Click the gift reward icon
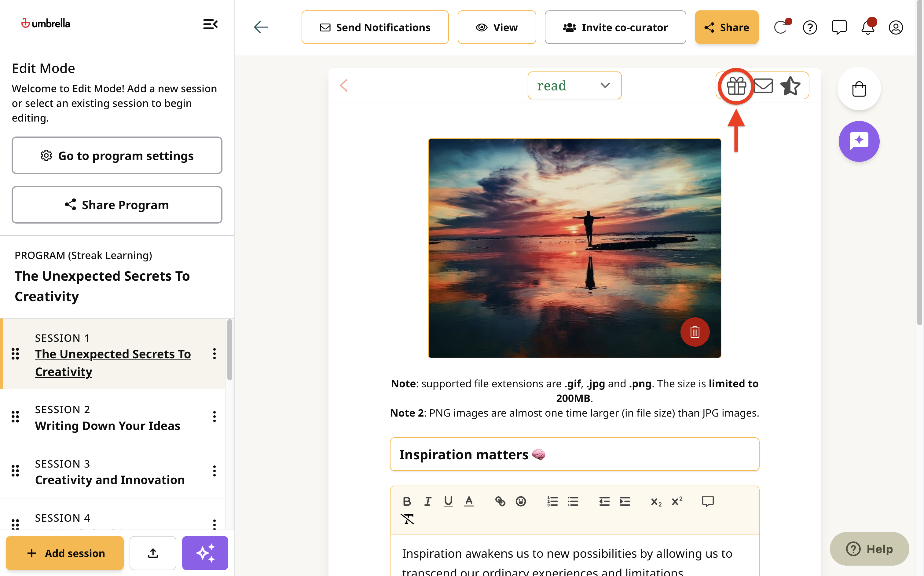Image resolution: width=924 pixels, height=576 pixels. [x=736, y=86]
